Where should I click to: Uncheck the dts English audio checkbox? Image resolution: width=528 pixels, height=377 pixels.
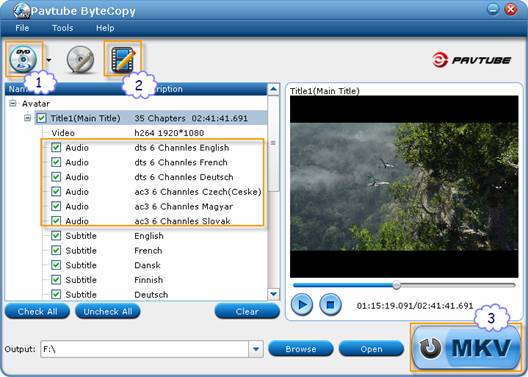(56, 147)
